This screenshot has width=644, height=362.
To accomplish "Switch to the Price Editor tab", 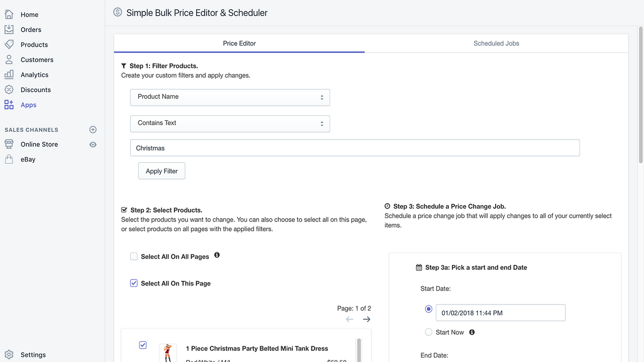I will (x=239, y=43).
